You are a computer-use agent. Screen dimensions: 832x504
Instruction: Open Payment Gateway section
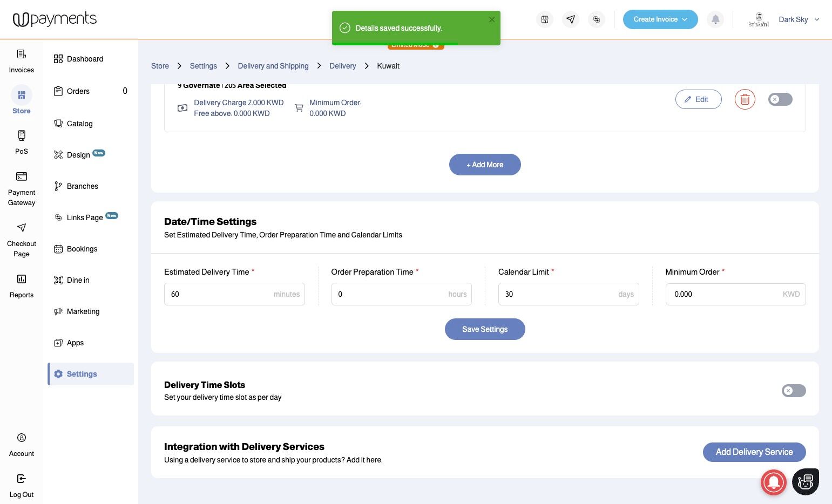[x=22, y=189]
